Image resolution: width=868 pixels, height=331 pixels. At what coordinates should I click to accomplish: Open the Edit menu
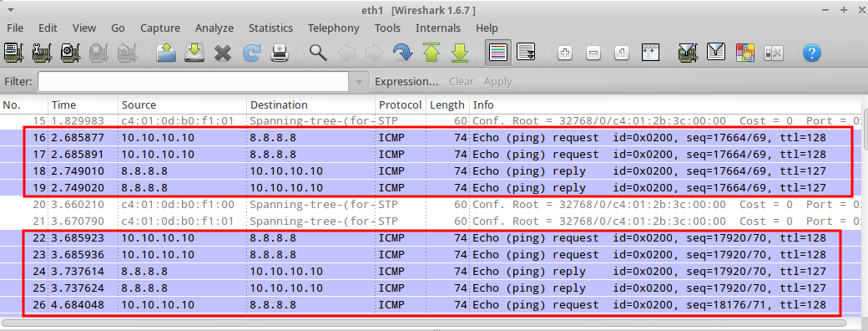48,28
